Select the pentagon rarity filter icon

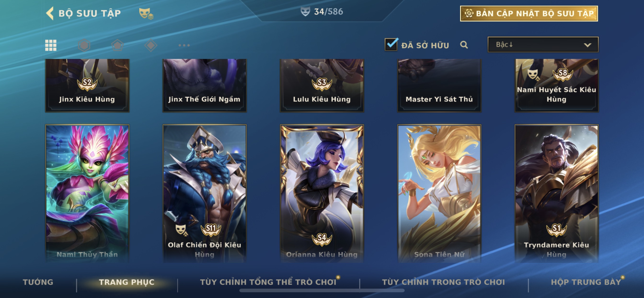[117, 45]
